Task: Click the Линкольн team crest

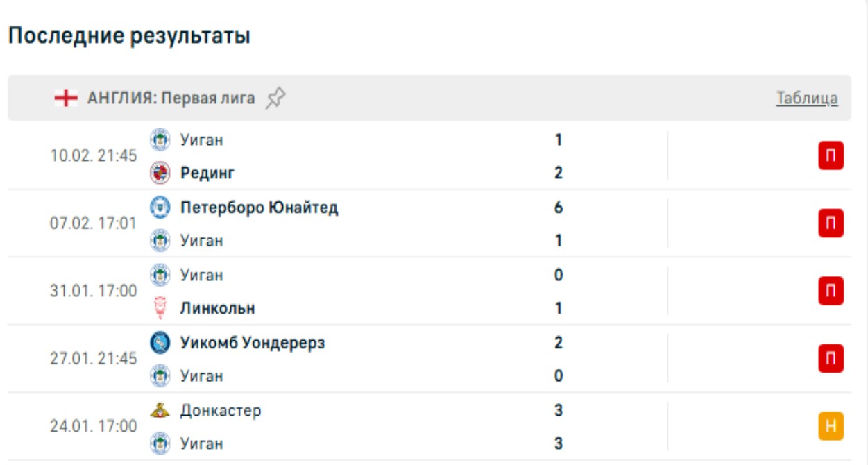Action: (x=160, y=308)
